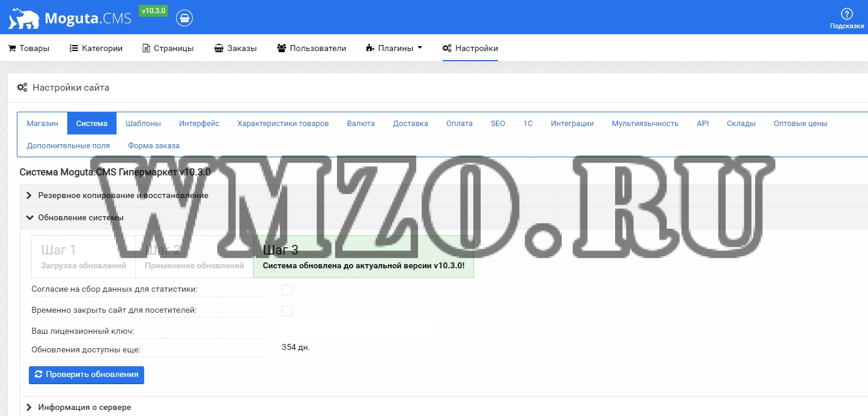
Task: Open the Настройки menu section
Action: tap(470, 48)
